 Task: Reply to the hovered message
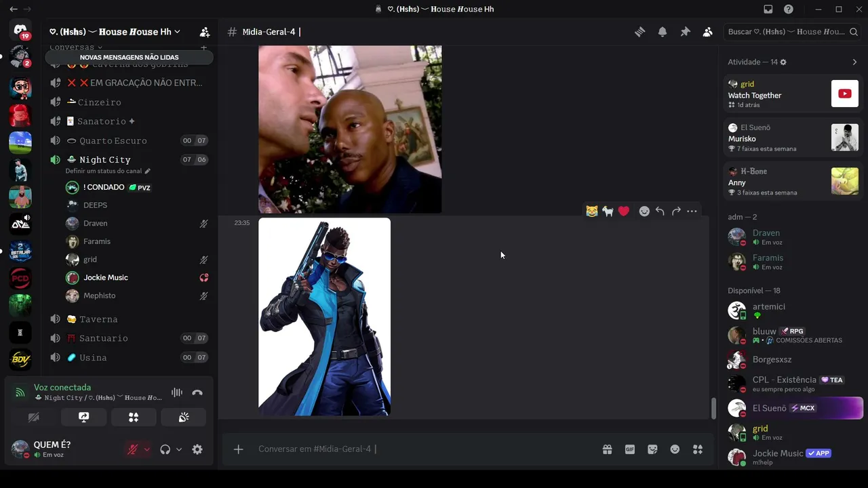point(660,211)
